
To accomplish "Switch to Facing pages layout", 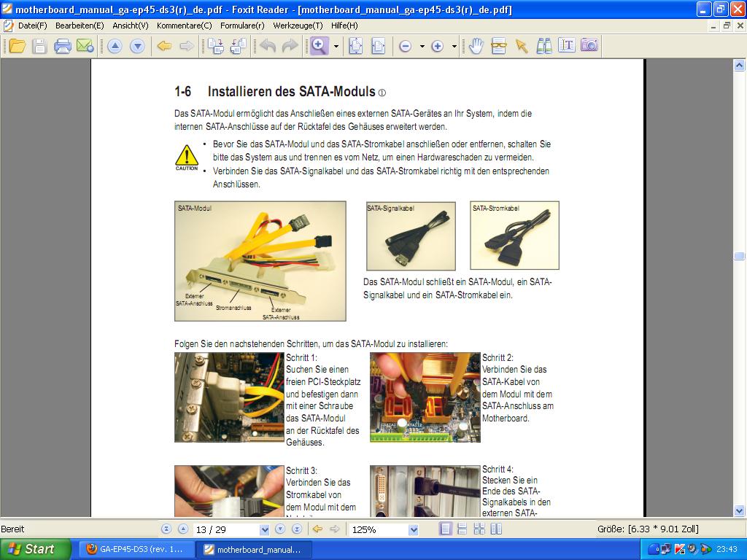I will tap(479, 529).
